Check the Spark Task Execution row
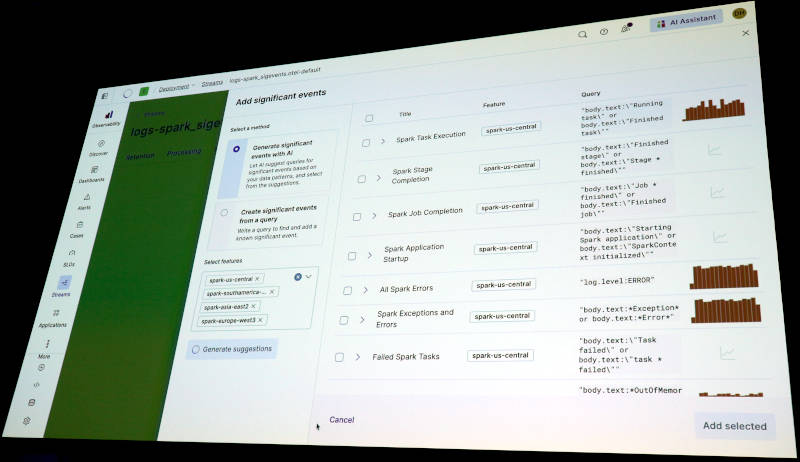The height and width of the screenshot is (462, 800). (365, 143)
